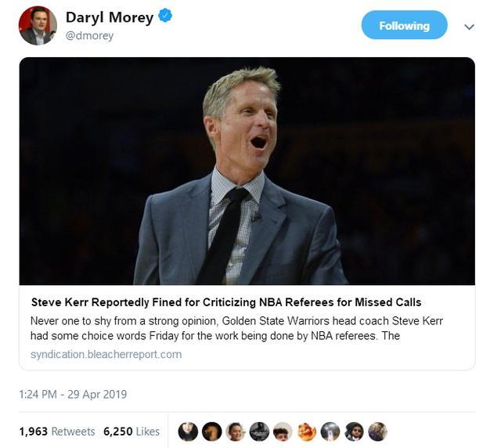501x448 pixels.
Task: Open the orange cartoon cat liker avatar
Action: coord(307,432)
